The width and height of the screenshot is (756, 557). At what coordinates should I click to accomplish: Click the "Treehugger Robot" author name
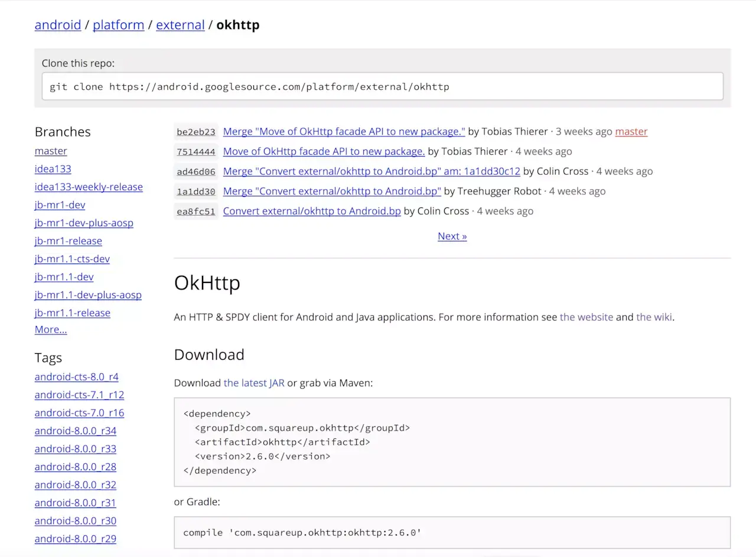(500, 191)
